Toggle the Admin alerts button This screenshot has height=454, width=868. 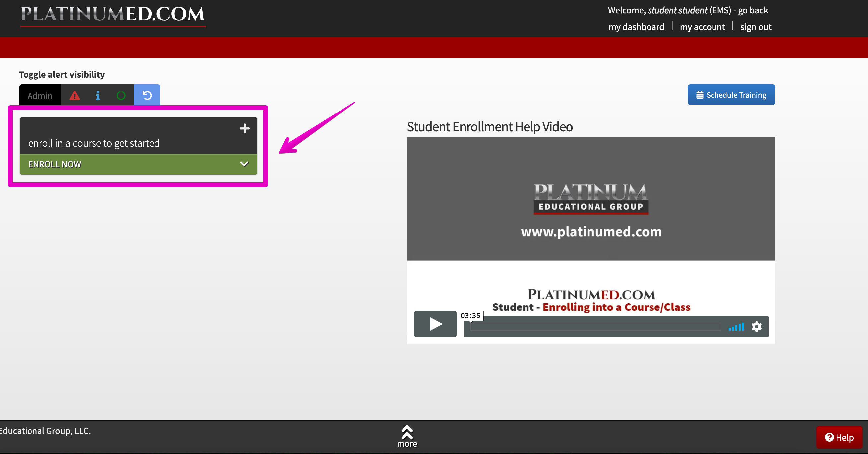pos(40,96)
